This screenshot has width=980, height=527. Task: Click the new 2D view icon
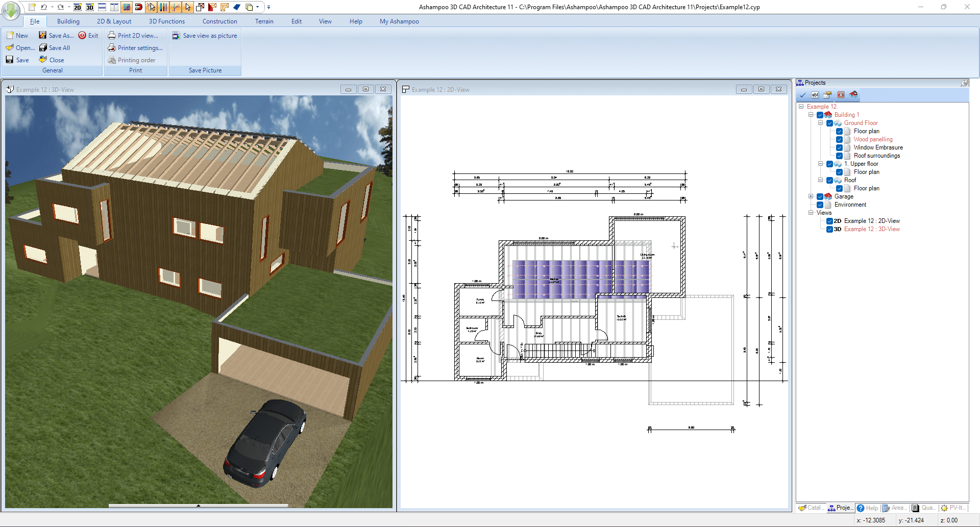click(x=78, y=7)
